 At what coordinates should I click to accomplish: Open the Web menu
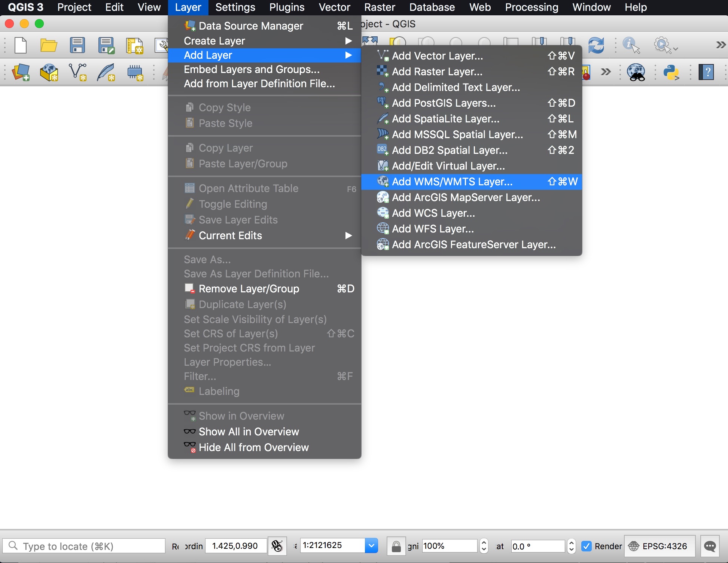pos(480,7)
